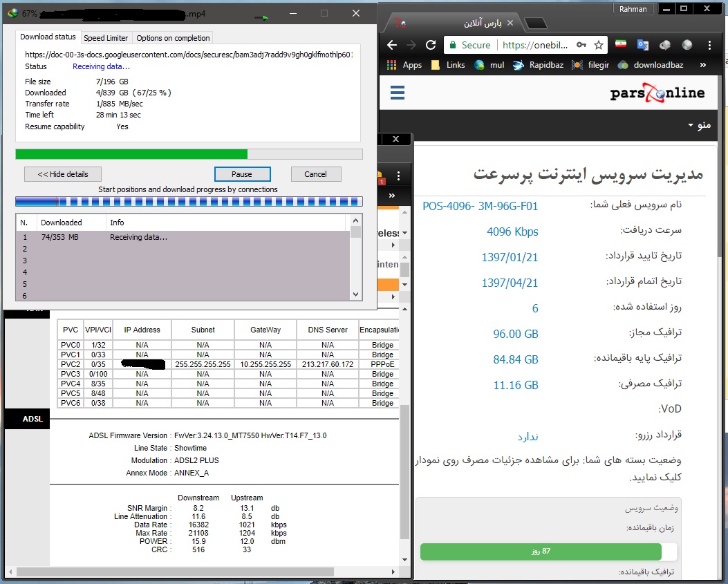Viewport: 728px width, 584px height.
Task: Cancel the download
Action: coord(316,174)
